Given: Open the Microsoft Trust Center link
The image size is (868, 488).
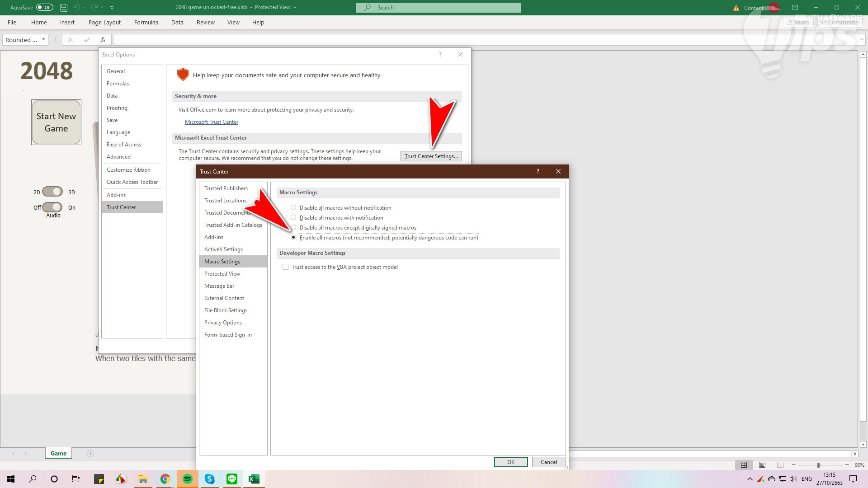Looking at the screenshot, I should (x=211, y=122).
